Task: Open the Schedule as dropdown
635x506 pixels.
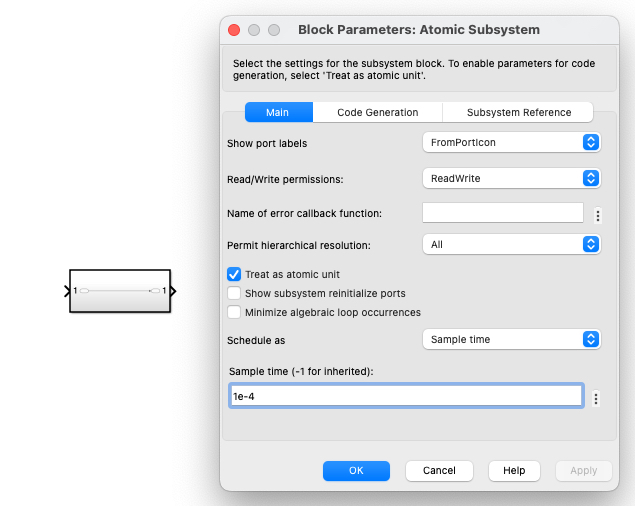Action: pos(511,339)
